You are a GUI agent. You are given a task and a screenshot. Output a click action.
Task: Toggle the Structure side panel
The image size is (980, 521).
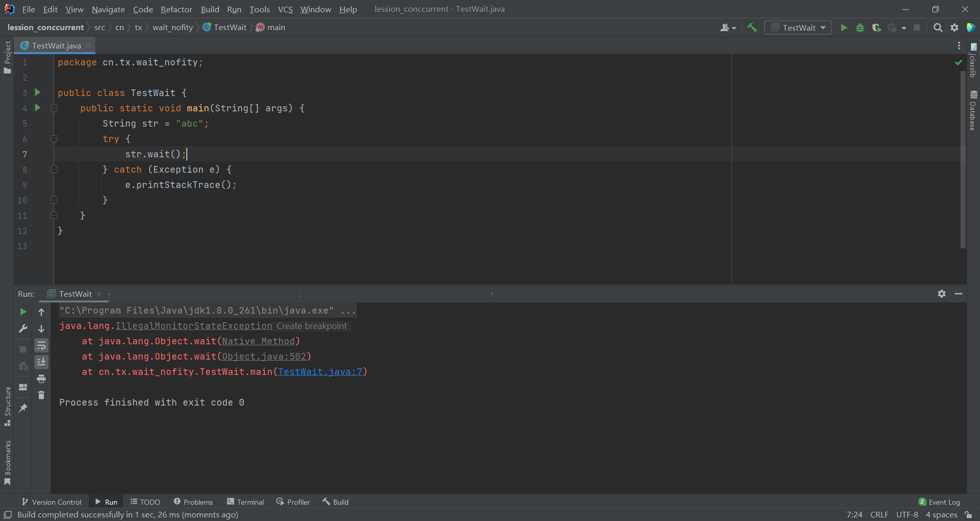[x=7, y=407]
